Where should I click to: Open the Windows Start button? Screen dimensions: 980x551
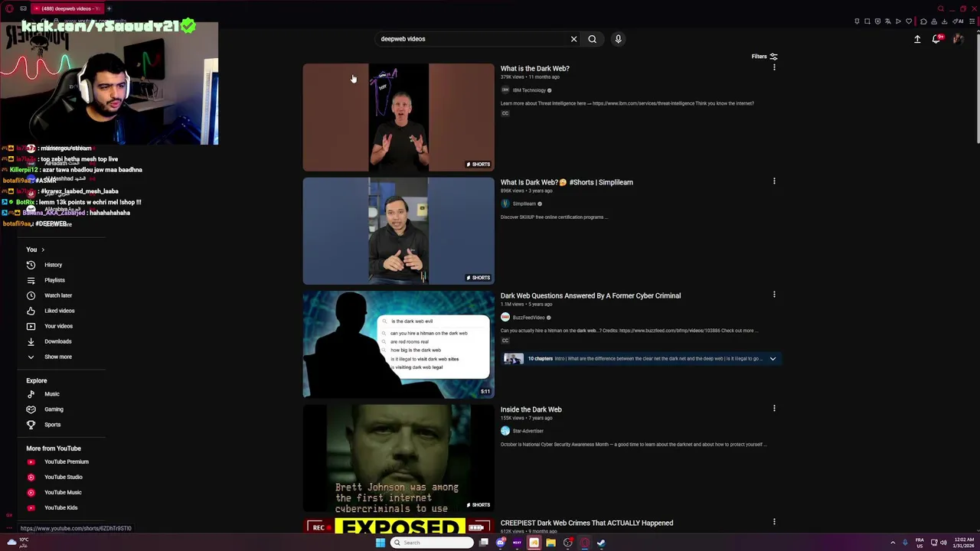(381, 543)
